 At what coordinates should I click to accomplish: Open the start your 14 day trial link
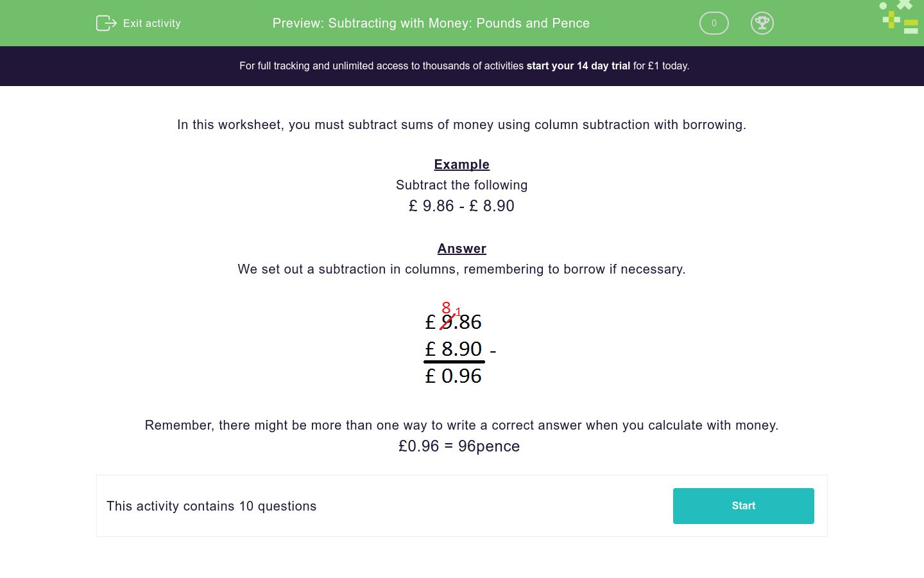tap(577, 66)
